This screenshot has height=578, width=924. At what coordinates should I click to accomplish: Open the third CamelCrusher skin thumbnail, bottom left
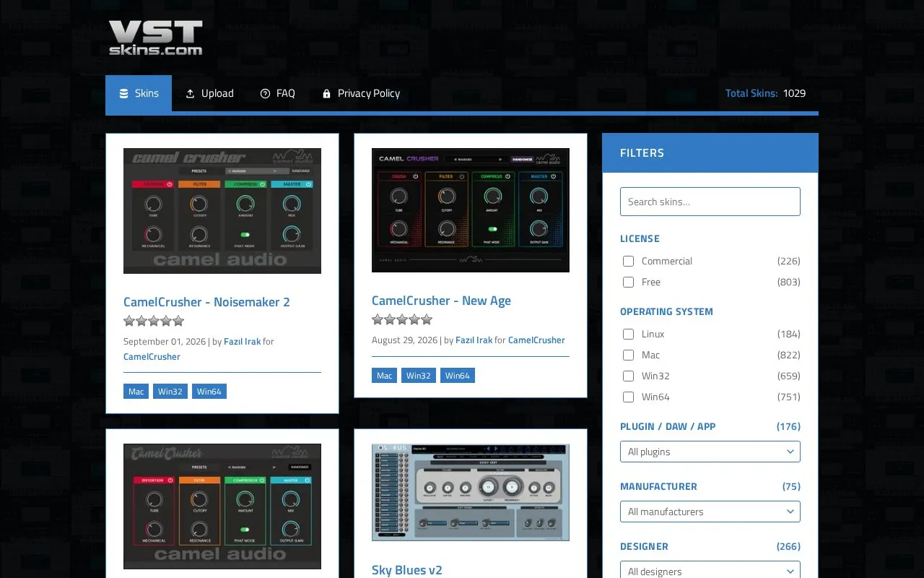pyautogui.click(x=222, y=506)
